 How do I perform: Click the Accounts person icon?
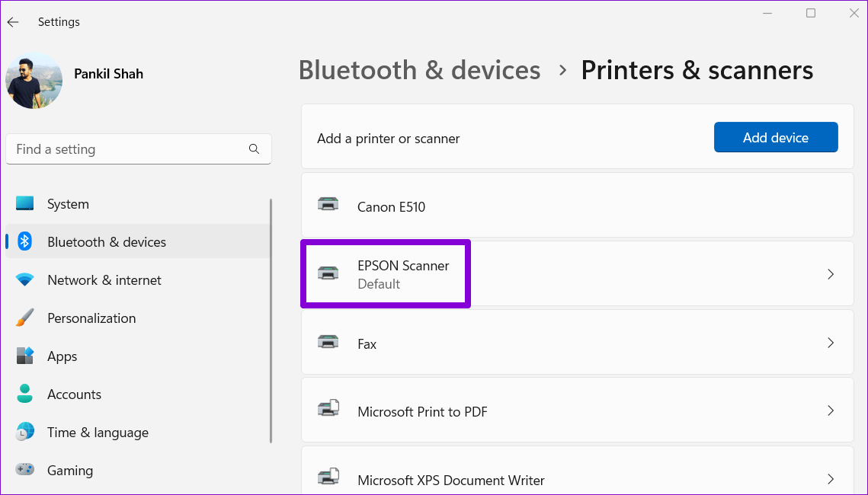[x=25, y=394]
